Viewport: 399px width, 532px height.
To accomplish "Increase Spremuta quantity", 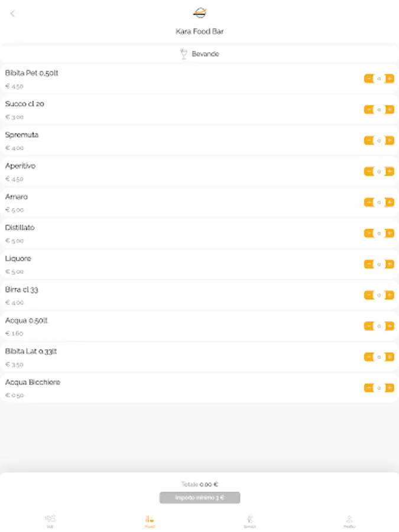I will tap(390, 141).
